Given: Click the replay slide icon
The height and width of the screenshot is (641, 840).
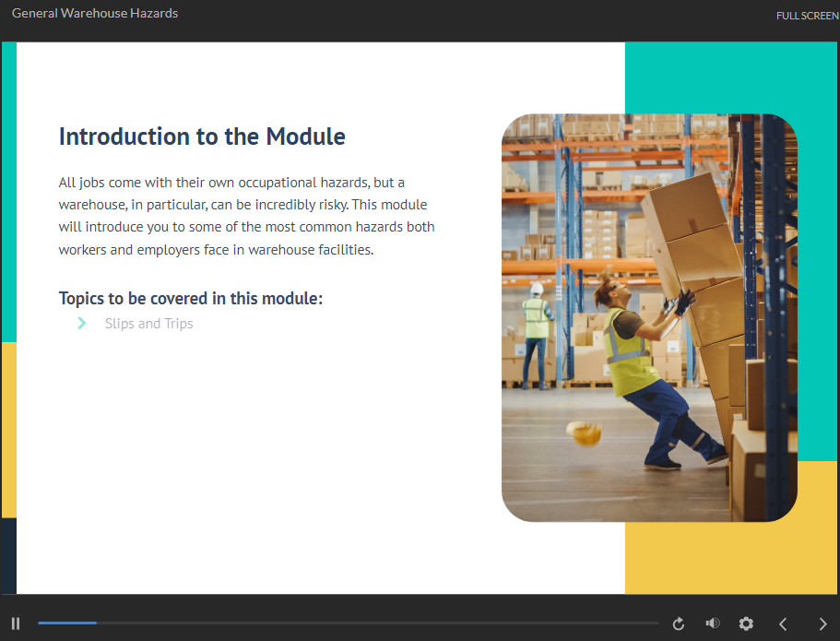Looking at the screenshot, I should (679, 624).
